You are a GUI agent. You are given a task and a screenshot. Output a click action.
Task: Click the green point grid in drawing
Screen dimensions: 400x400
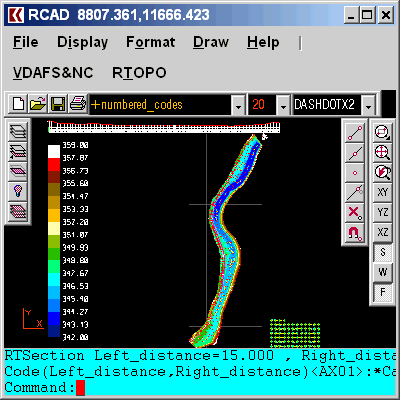pyautogui.click(x=295, y=333)
